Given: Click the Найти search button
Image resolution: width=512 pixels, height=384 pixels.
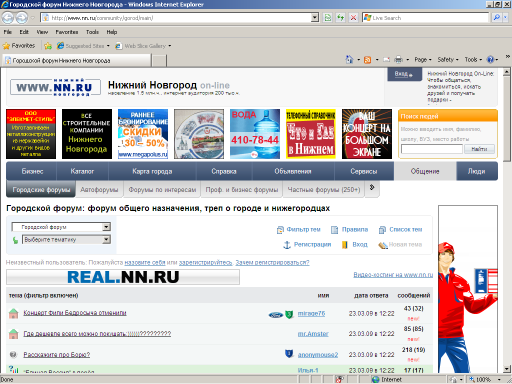Looking at the screenshot, I should click(x=479, y=149).
